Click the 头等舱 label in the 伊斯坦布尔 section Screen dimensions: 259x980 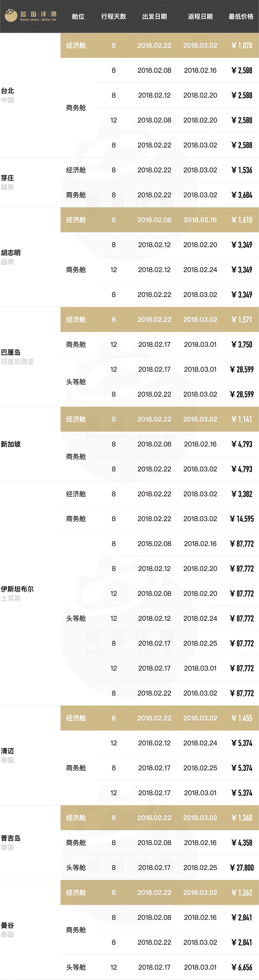[76, 618]
